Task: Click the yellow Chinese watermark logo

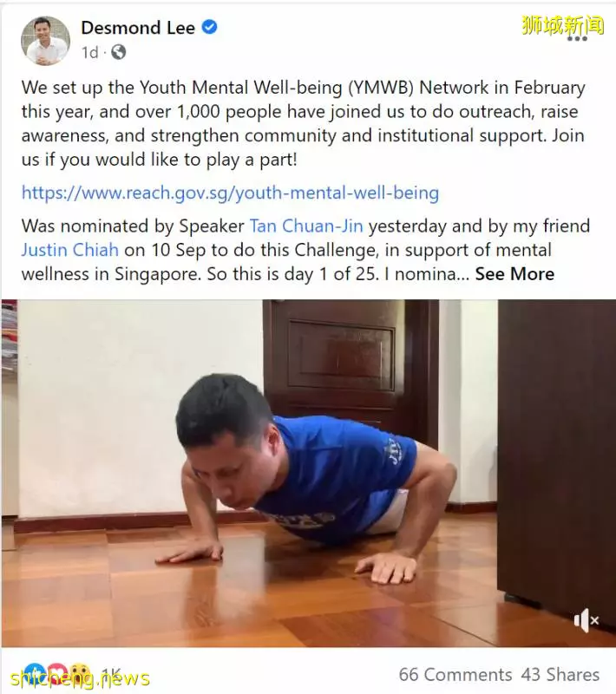Action: coord(563,26)
